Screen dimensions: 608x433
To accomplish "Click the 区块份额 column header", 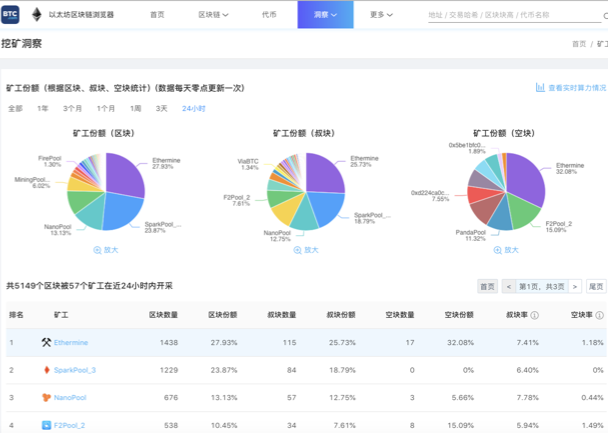I will (x=223, y=315).
